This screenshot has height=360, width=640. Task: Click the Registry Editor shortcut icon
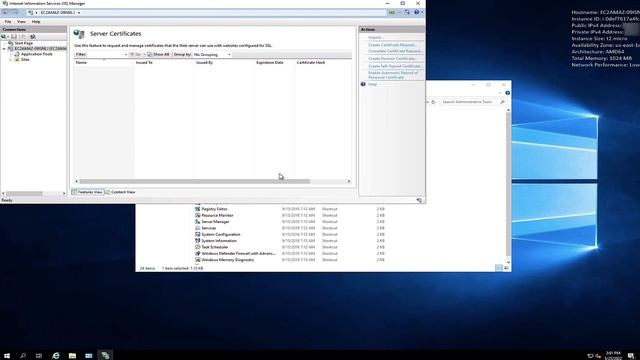point(198,209)
